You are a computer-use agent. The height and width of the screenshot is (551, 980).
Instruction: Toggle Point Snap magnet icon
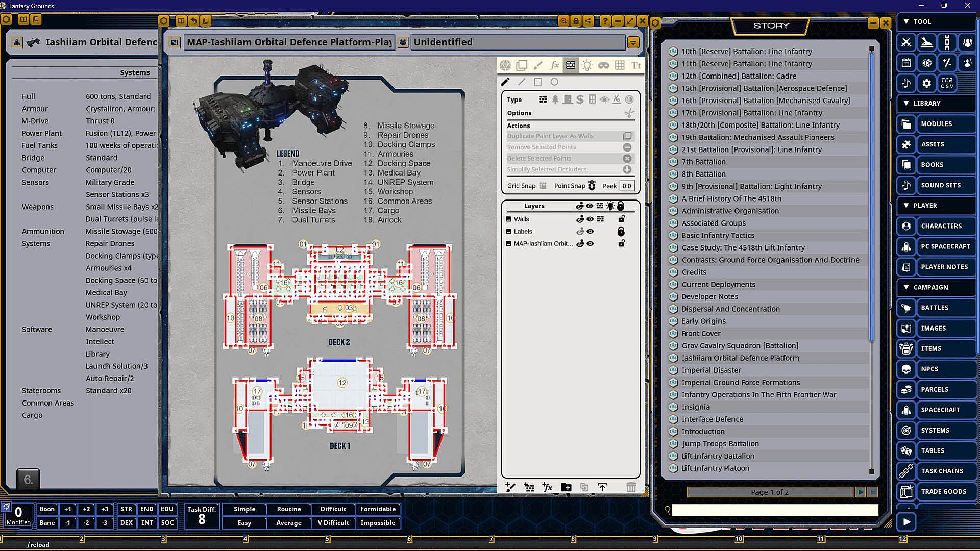(592, 186)
